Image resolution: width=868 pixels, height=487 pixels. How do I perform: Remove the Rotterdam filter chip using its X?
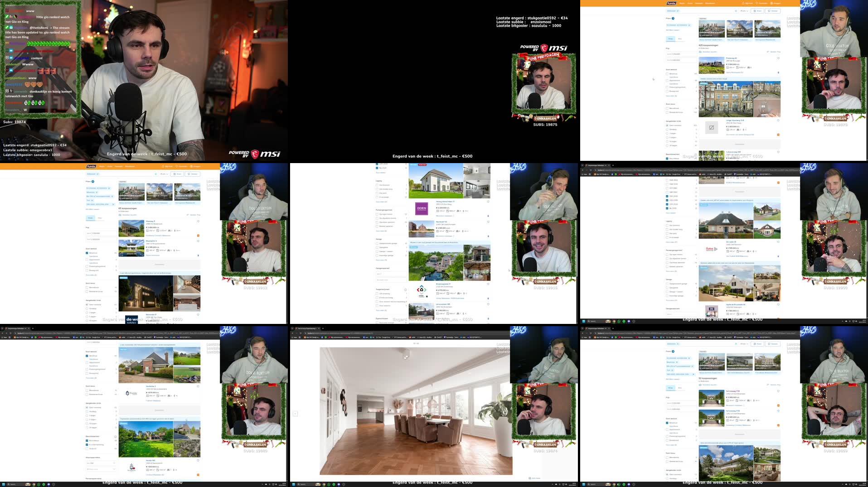point(678,10)
